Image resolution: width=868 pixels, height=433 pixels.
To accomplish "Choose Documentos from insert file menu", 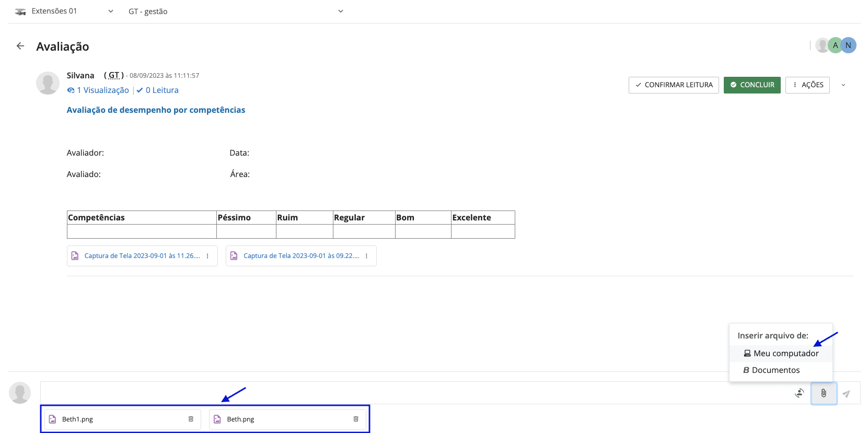I will click(x=771, y=370).
